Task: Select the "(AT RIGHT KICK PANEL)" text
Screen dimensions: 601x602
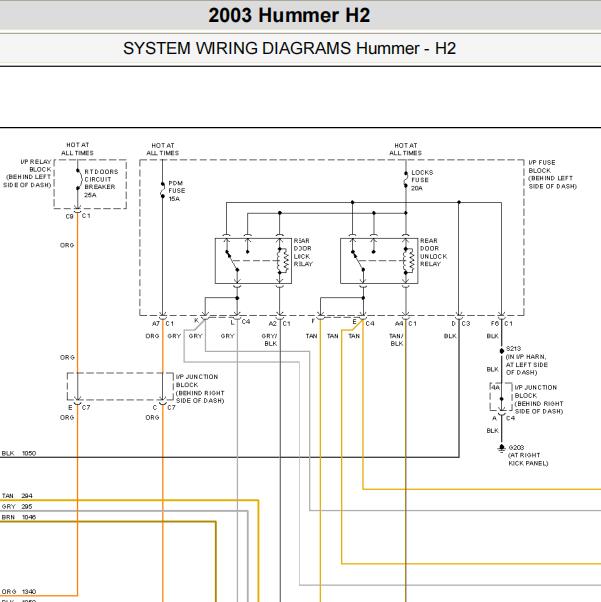Action: coord(528,459)
